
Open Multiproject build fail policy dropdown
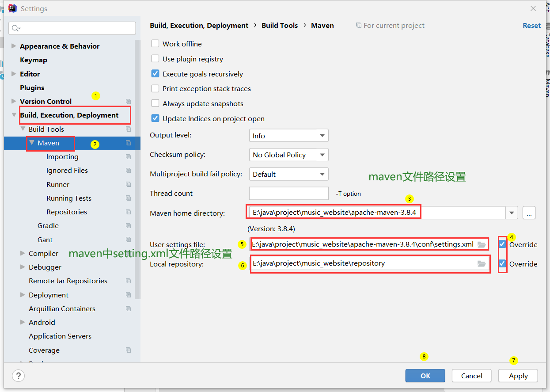point(289,174)
